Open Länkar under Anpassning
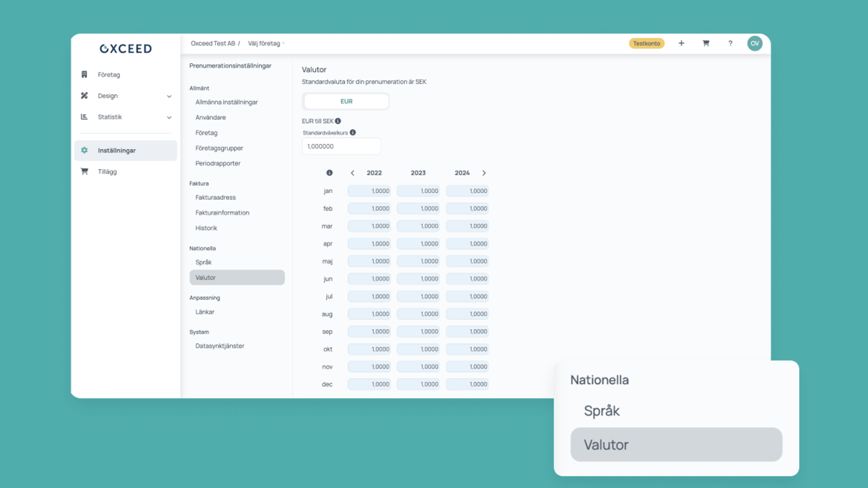Screen dimensions: 868x488 205,312
